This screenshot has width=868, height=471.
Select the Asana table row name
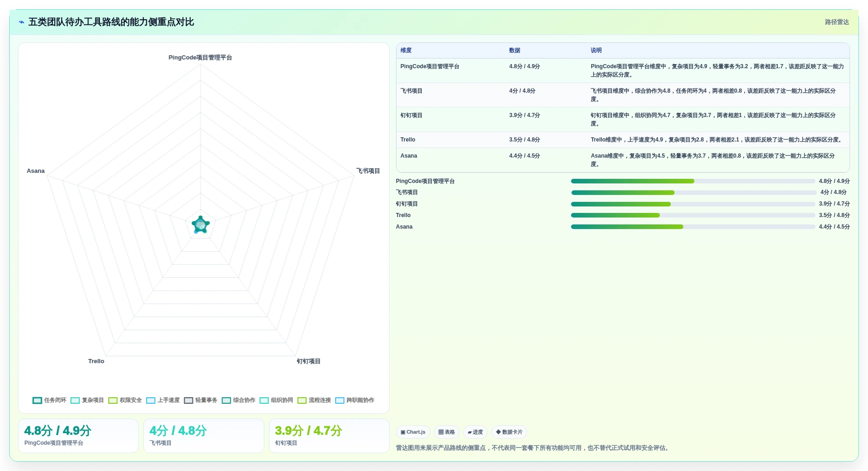coord(408,156)
